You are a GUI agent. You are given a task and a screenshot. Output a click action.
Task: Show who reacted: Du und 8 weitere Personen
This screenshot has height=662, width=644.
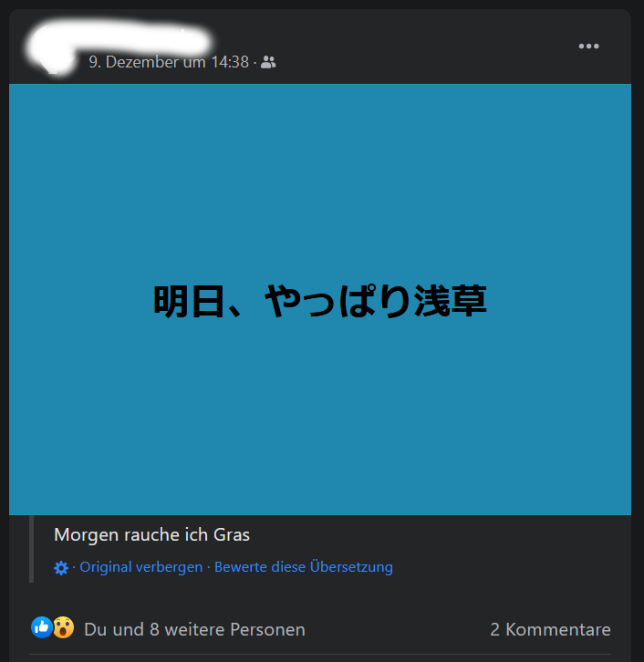pyautogui.click(x=194, y=629)
